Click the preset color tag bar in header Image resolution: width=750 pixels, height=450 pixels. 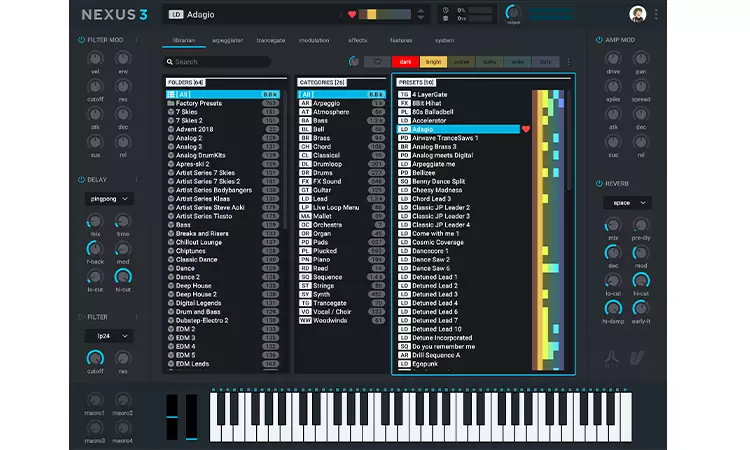tap(385, 14)
